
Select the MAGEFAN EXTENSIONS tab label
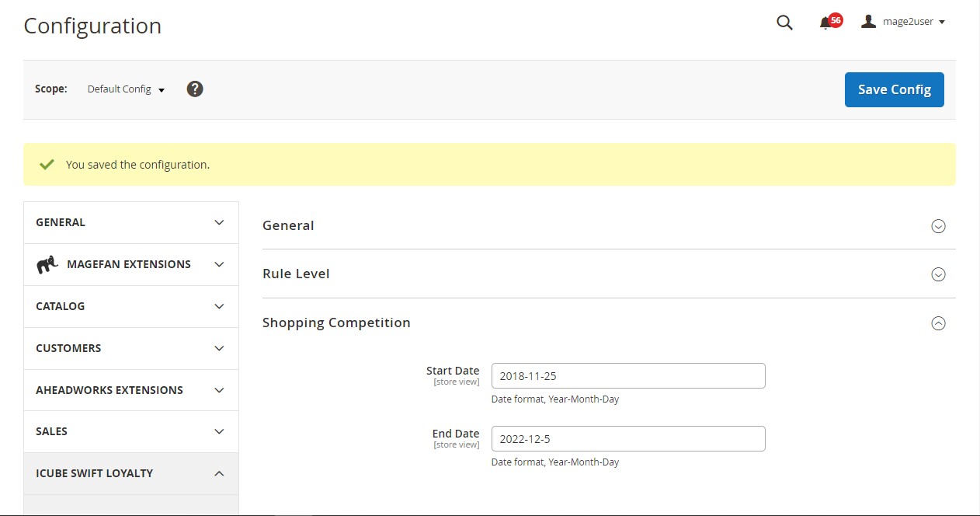[129, 264]
